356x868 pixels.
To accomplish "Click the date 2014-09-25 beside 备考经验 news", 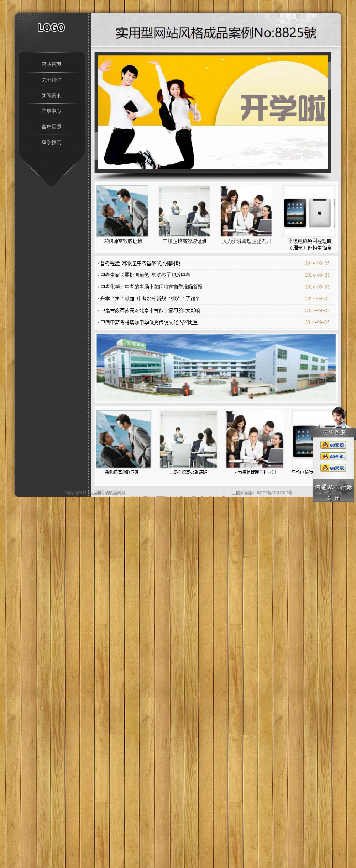I will (x=317, y=263).
